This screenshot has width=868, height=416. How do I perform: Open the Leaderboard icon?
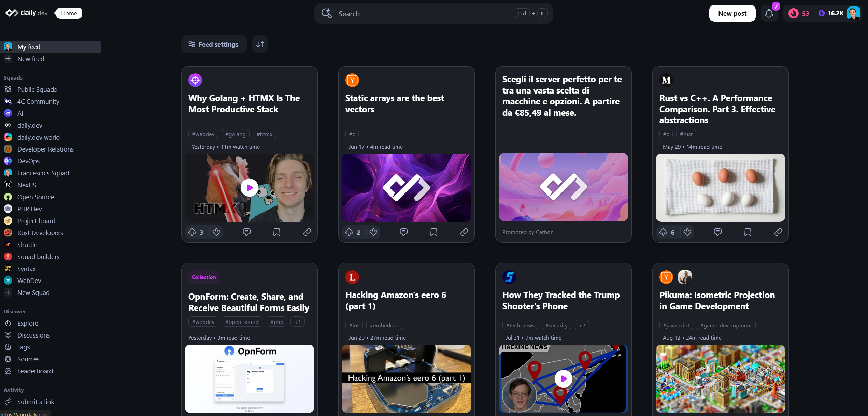[x=8, y=371]
